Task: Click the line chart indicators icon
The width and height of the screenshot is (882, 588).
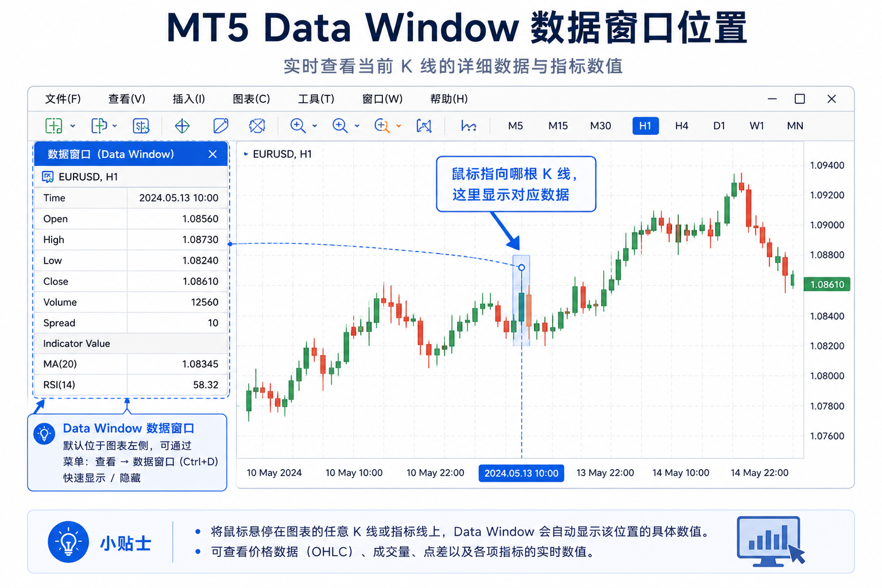Action: 469,126
